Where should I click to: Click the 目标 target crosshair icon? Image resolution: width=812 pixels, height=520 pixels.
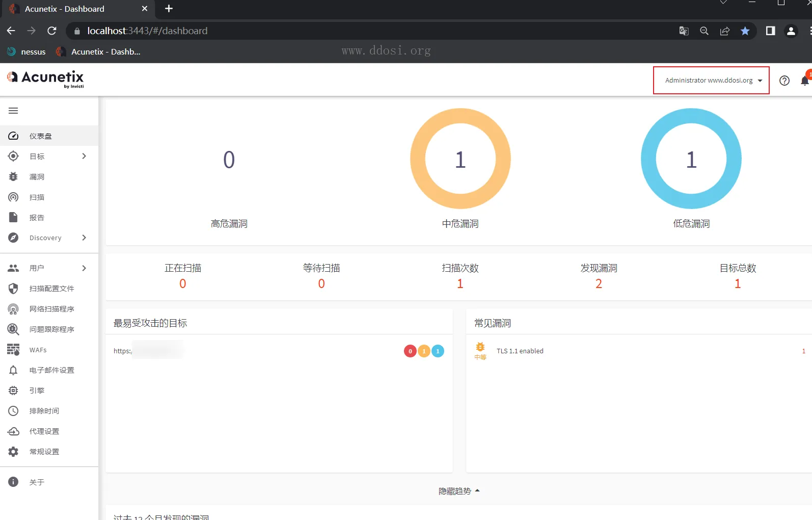pos(13,156)
